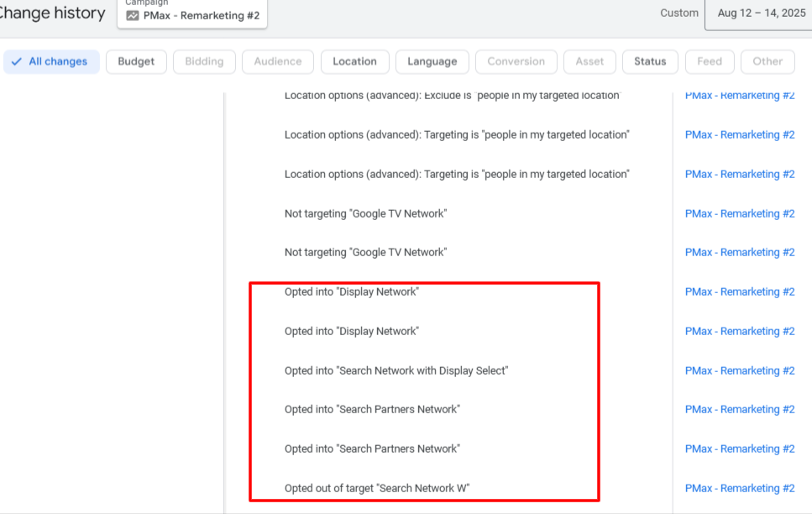Open campaign link in Exclude location options row
Viewport: 812px width, 514px height.
pos(740,96)
